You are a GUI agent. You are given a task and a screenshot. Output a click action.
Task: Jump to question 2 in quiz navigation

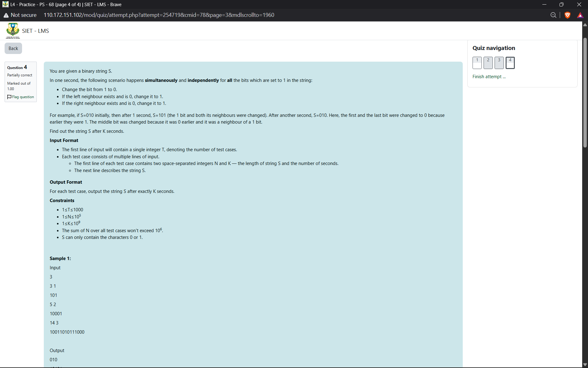tap(488, 63)
